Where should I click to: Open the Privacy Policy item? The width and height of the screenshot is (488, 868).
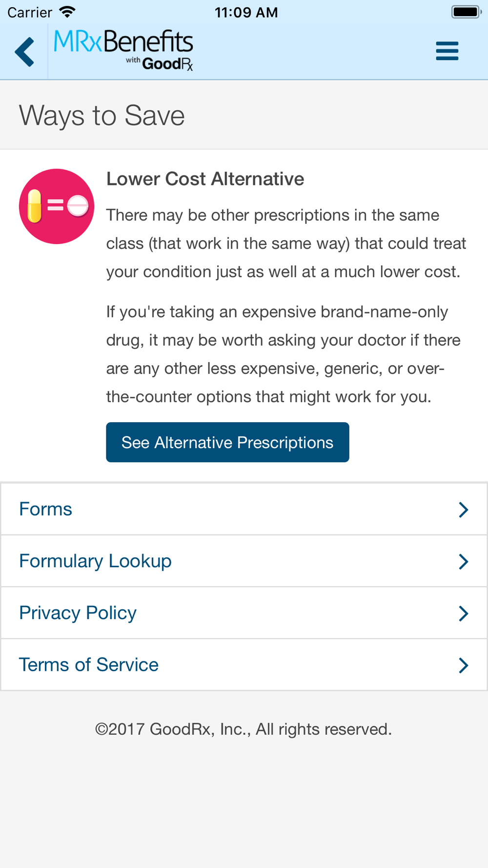point(78,613)
